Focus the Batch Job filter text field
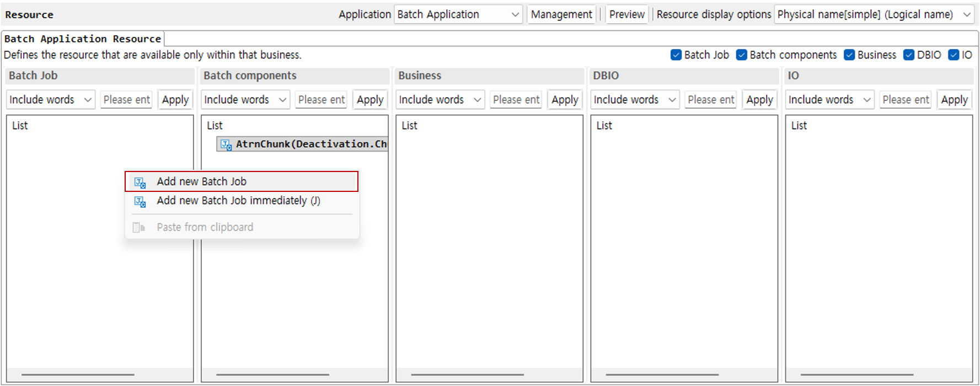This screenshot has width=980, height=386. pos(126,100)
